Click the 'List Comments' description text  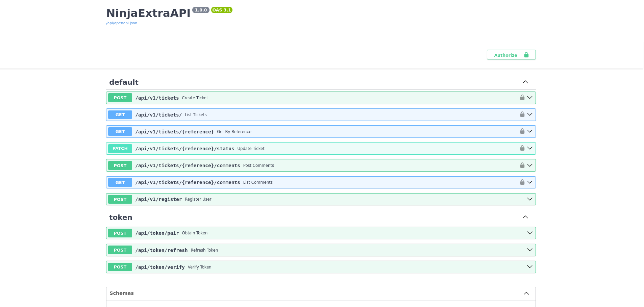pos(258,182)
